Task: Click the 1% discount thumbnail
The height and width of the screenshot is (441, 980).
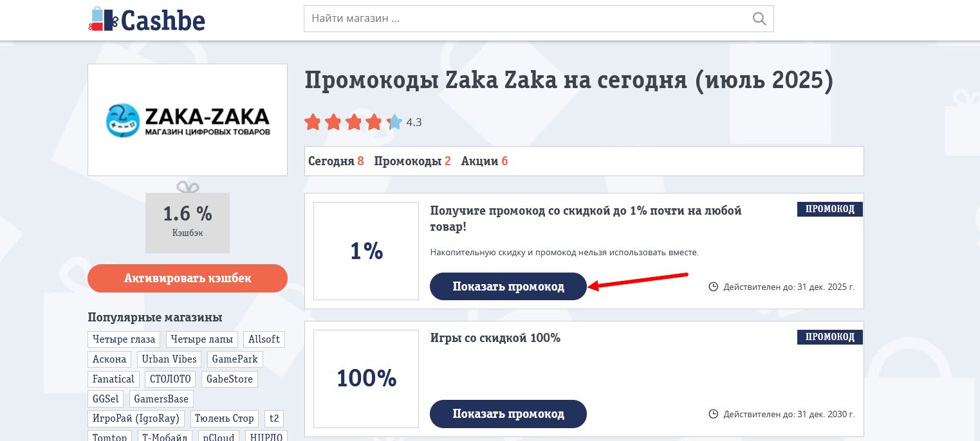Action: (x=366, y=251)
